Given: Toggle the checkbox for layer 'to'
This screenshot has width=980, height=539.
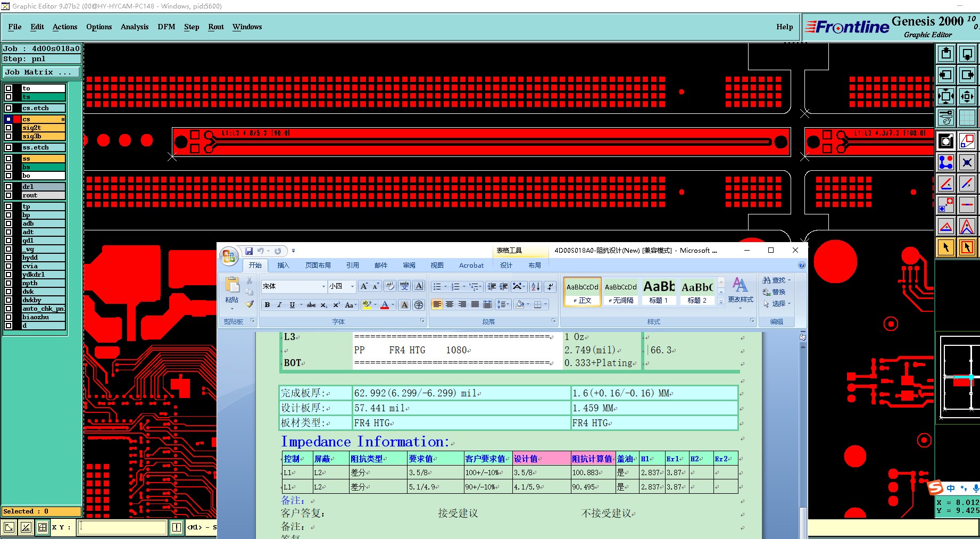Looking at the screenshot, I should 9,88.
